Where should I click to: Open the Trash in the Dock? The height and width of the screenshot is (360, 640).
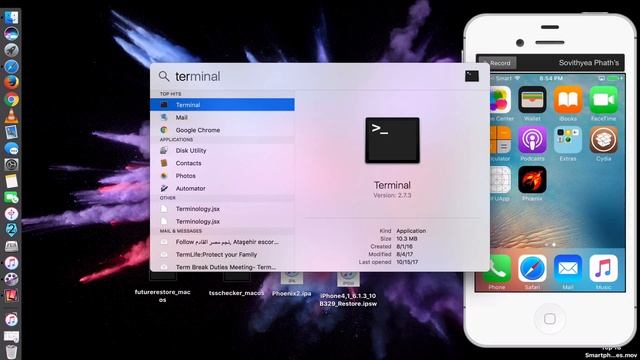(x=11, y=351)
